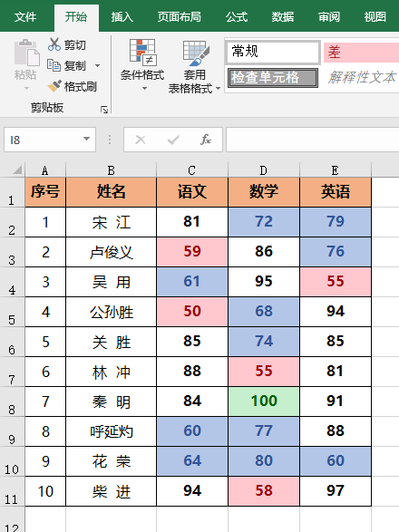Select the Format Painter (格式刷) brush

pos(54,86)
